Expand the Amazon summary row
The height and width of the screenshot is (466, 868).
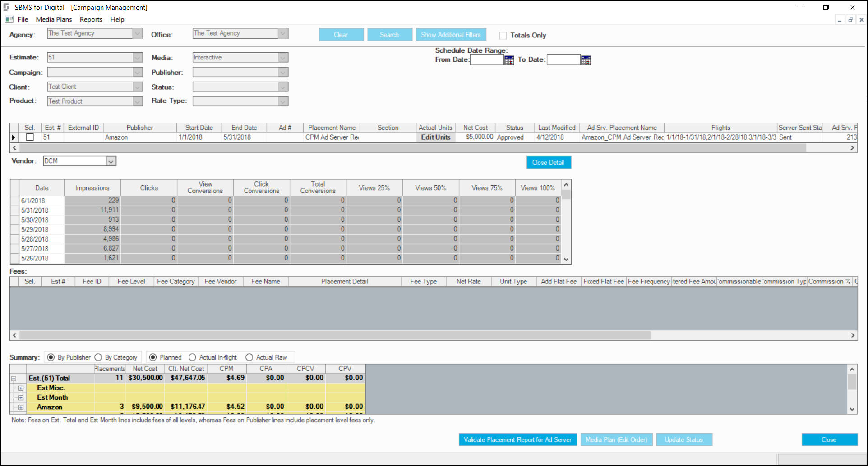pyautogui.click(x=21, y=407)
